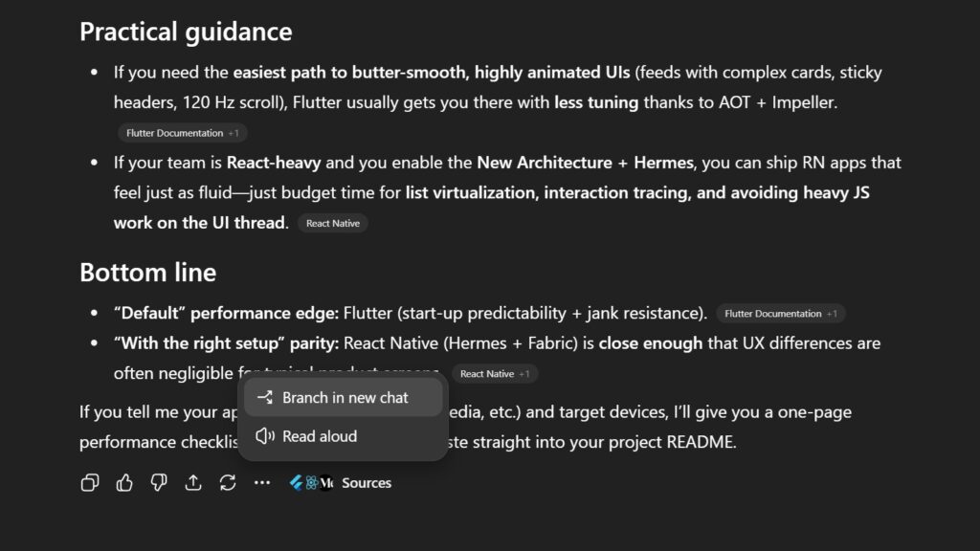The image size is (980, 551).
Task: Regenerate the response via circular arrows icon
Action: 228,483
